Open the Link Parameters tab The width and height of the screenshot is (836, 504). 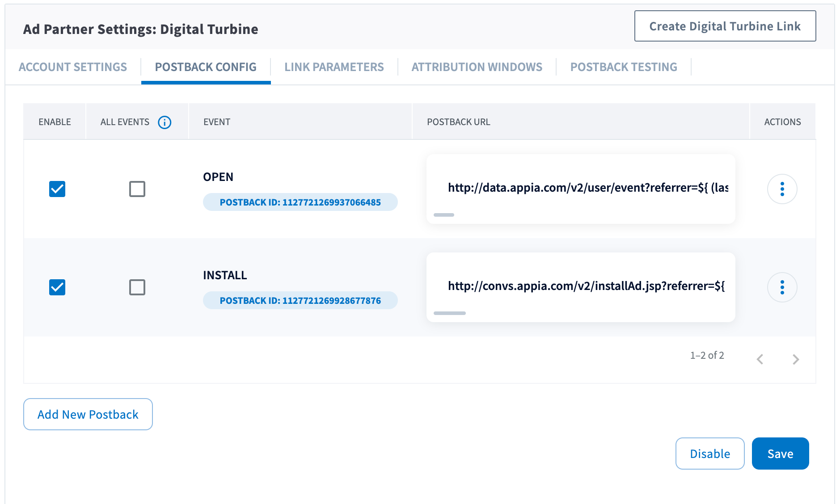(x=334, y=67)
